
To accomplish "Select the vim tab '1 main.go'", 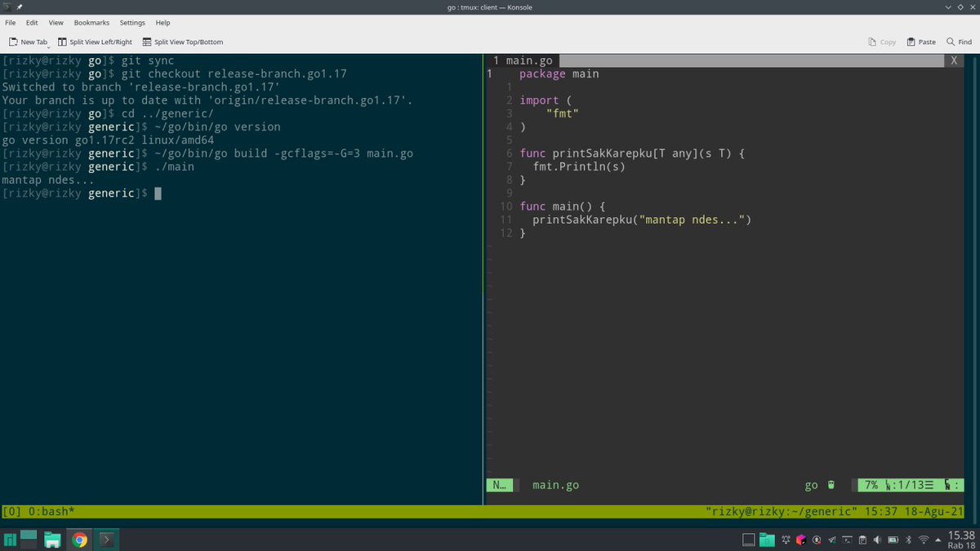I will 523,60.
